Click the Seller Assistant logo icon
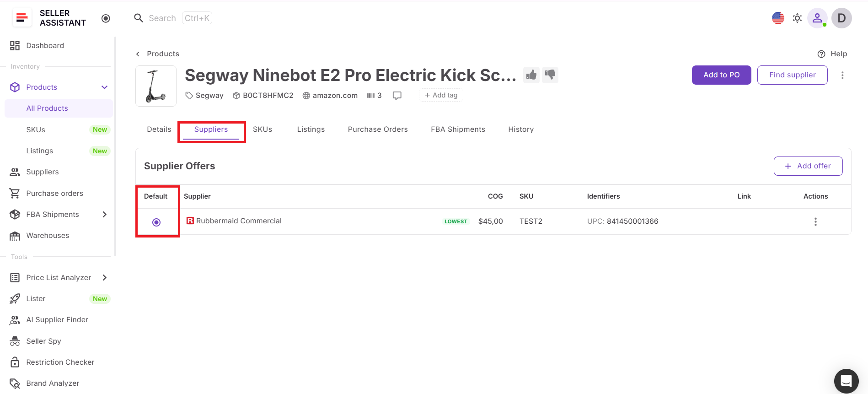Viewport: 868px width, 394px height. [x=21, y=18]
